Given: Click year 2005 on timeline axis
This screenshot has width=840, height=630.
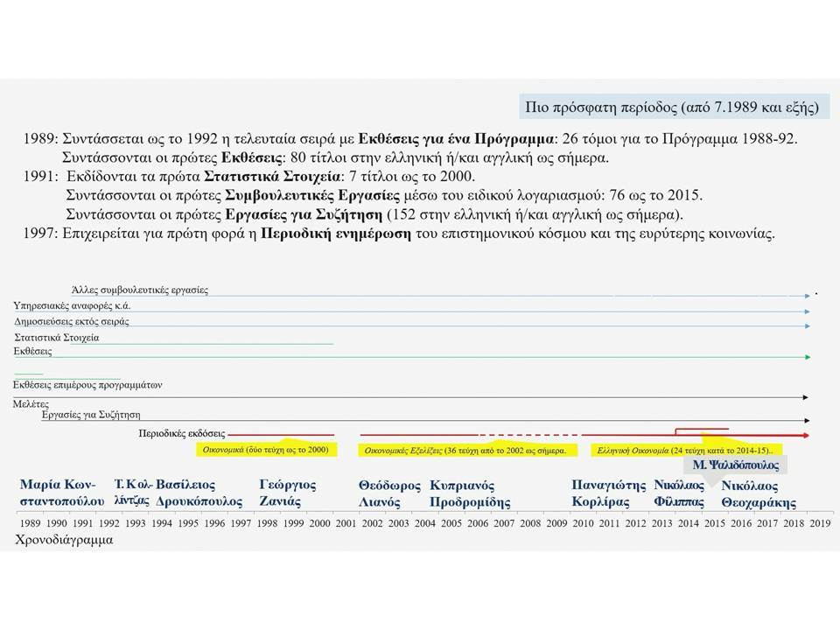Looking at the screenshot, I should click(451, 523).
